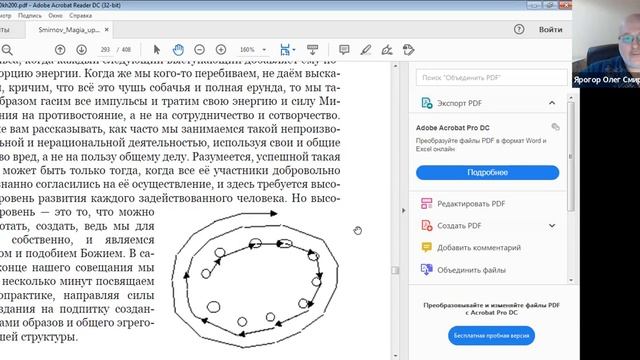Image resolution: width=640 pixels, height=360 pixels.
Task: Add a sticky note comment
Action: click(x=344, y=50)
